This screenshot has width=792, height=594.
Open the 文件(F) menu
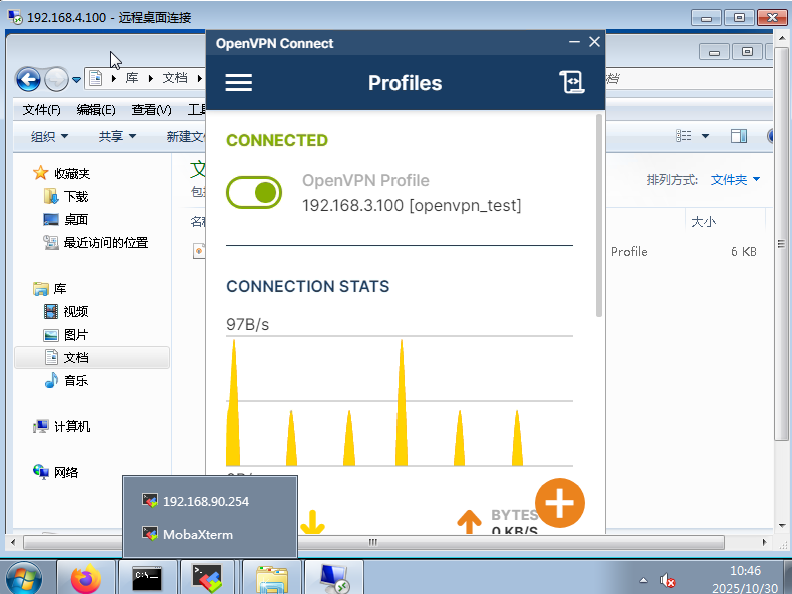click(41, 110)
